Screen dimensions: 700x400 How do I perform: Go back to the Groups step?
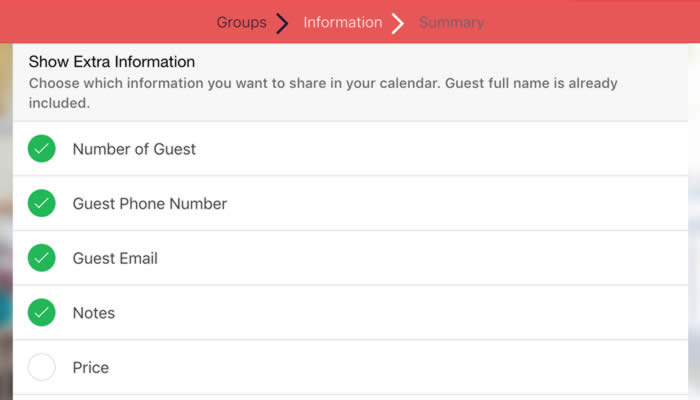tap(242, 22)
